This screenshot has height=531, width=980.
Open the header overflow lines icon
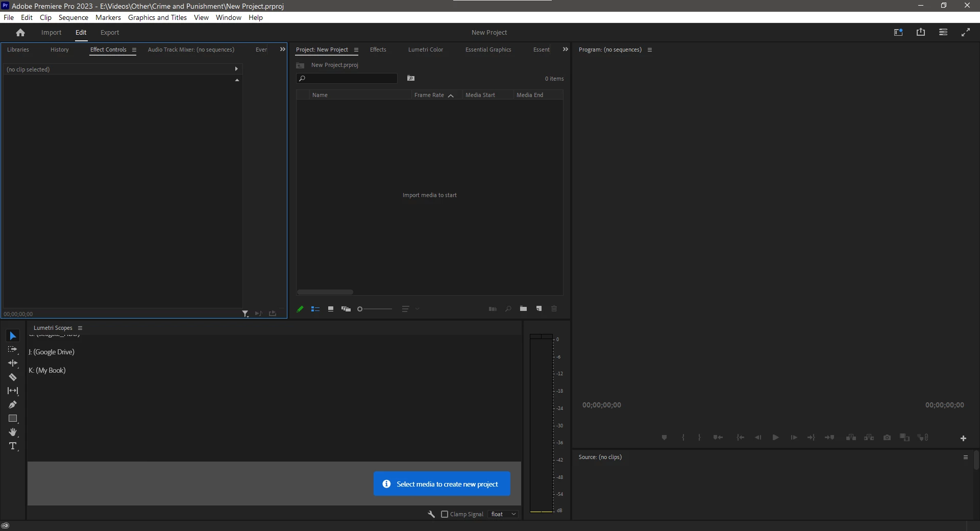click(x=943, y=32)
